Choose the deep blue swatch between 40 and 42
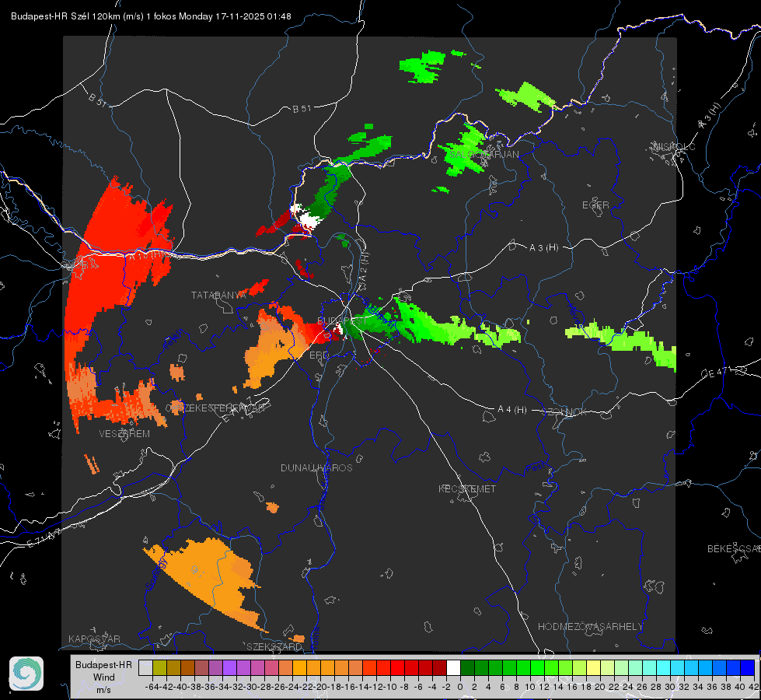This screenshot has height=700, width=761. [x=748, y=668]
